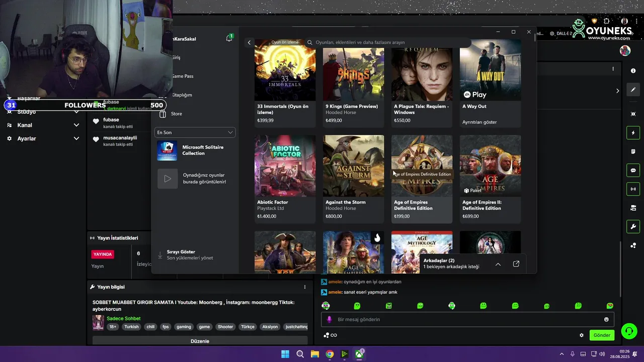Expand the Ayarlar sidebar section

tap(76, 139)
